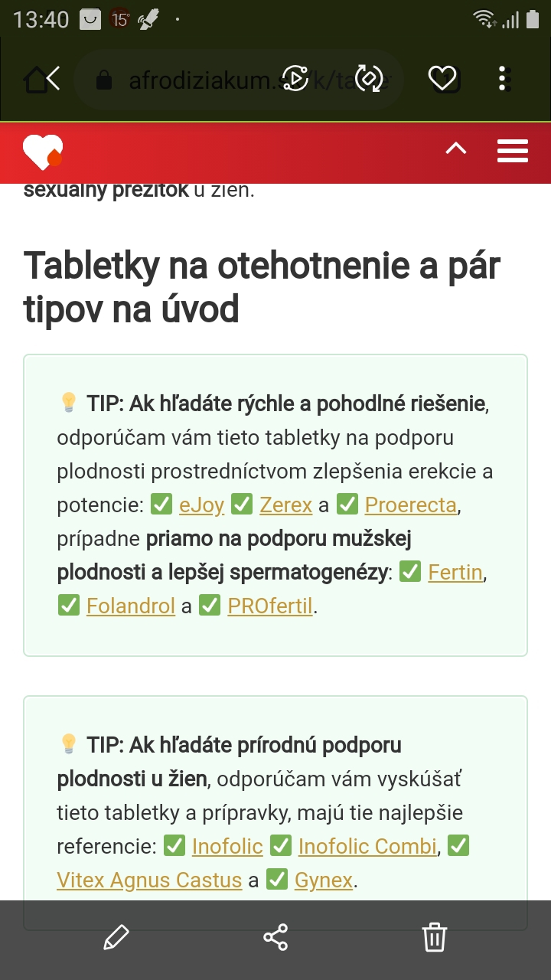Tap the rotate screen icon
The height and width of the screenshot is (980, 551).
(x=369, y=78)
